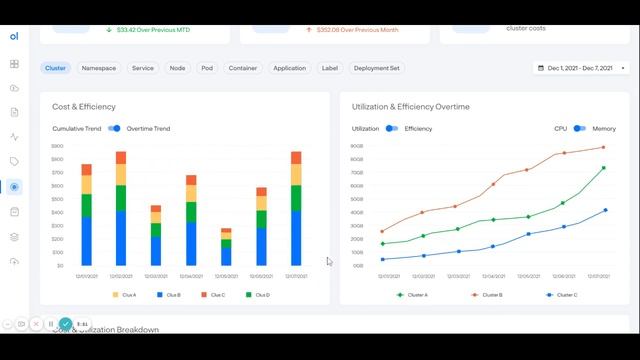This screenshot has width=640, height=360.
Task: Toggle Cluster A line legend entry
Action: point(412,295)
